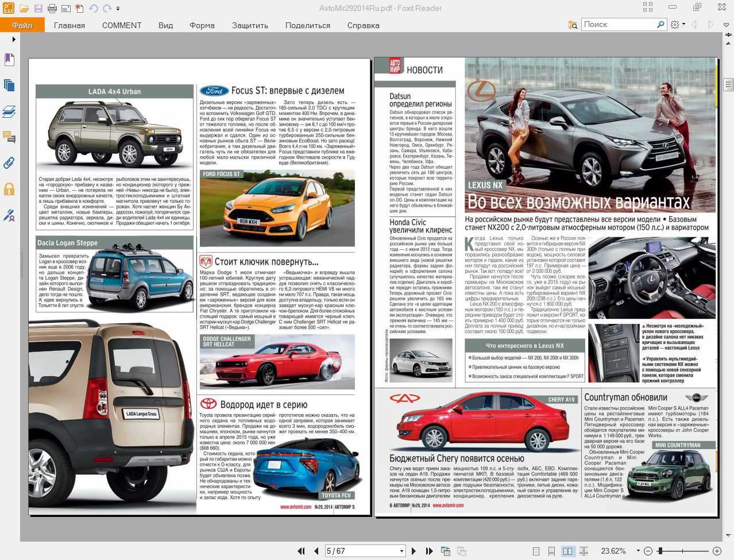Switch to the Главная tab
Screen dimensions: 734x560
[x=69, y=25]
